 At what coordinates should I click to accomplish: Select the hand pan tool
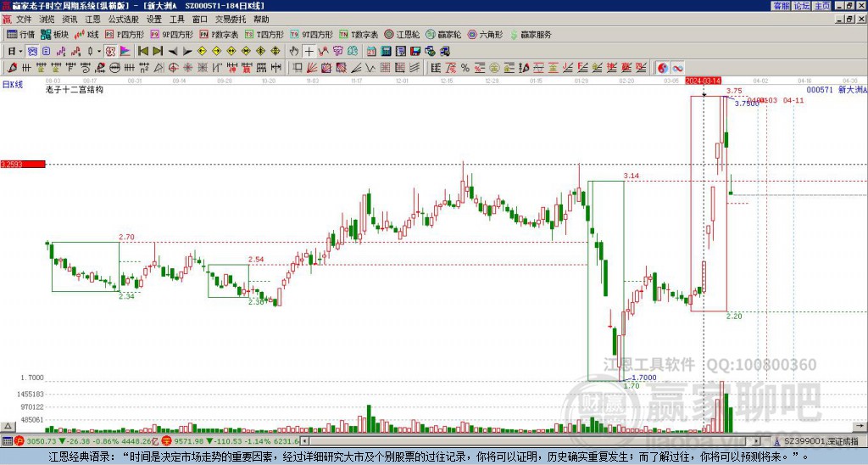point(294,51)
